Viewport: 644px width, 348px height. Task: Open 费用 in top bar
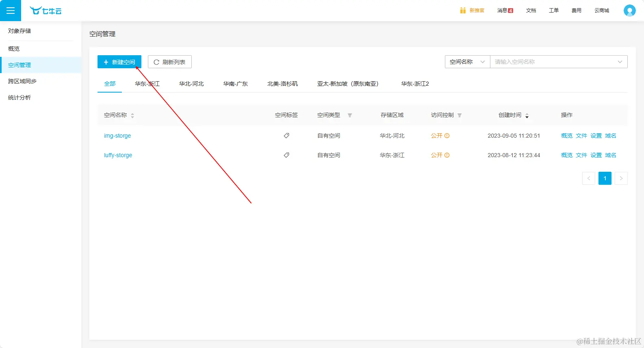tap(577, 11)
